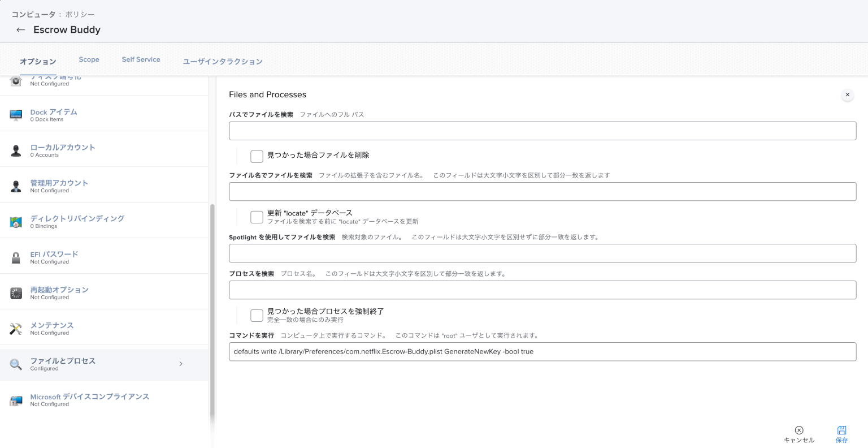
Task: Select the ユーザインタラクション tab
Action: 222,61
